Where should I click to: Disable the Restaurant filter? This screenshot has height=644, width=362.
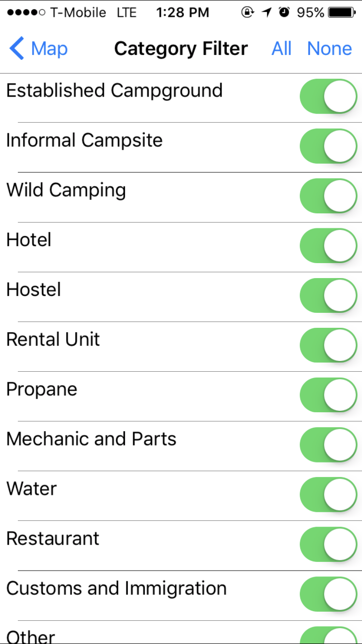tap(328, 544)
